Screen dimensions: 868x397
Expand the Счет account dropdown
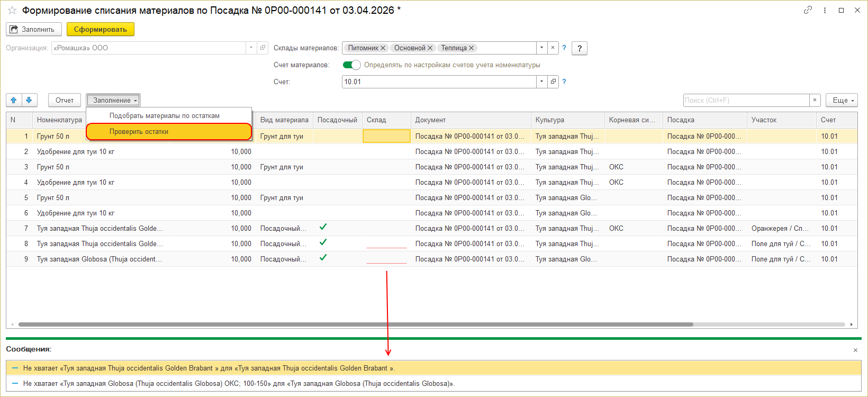(x=541, y=82)
